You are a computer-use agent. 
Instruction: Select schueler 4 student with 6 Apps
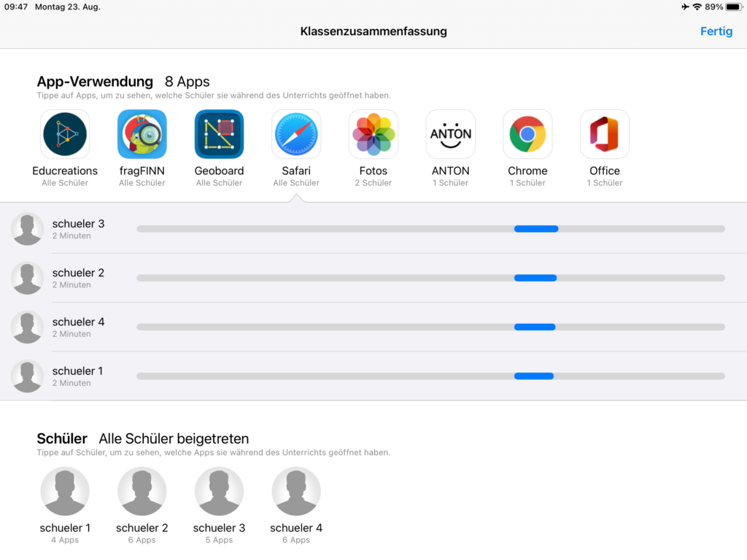296,492
